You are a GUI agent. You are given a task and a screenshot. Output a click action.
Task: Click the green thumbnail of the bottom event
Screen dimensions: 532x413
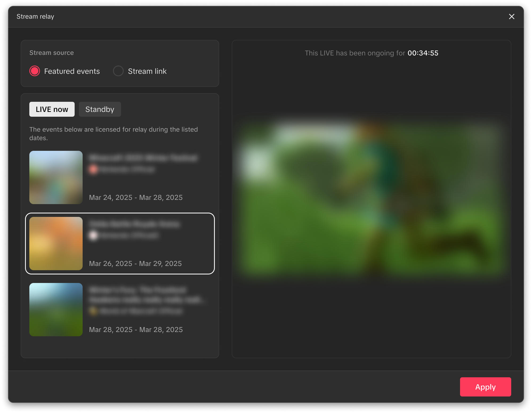point(56,310)
